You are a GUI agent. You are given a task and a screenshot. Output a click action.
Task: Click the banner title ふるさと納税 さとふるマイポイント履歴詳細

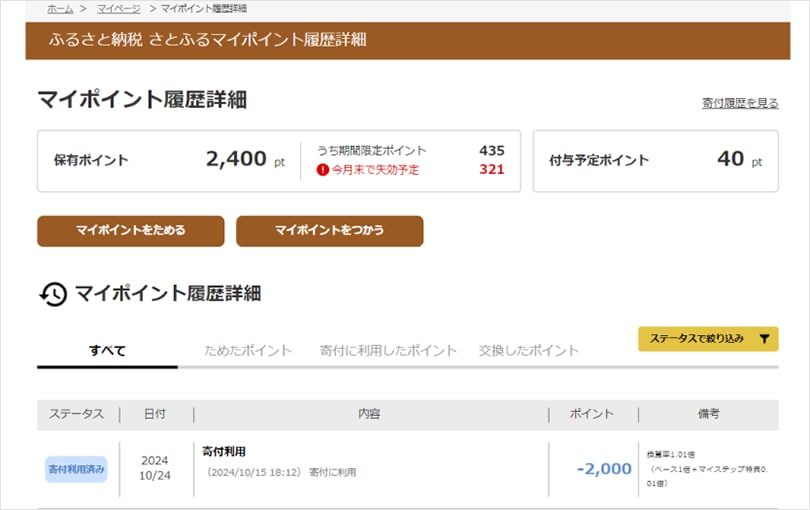tap(207, 40)
